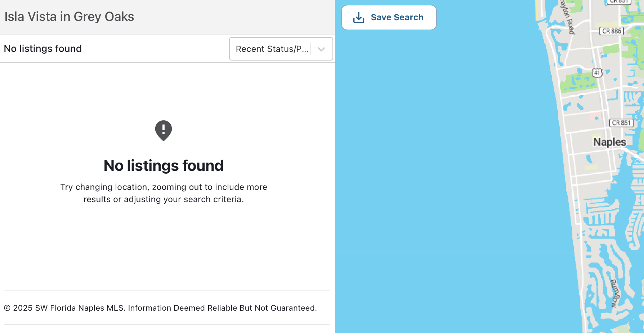644x333 pixels.
Task: Click the US 41 highway shield
Action: coord(597,73)
